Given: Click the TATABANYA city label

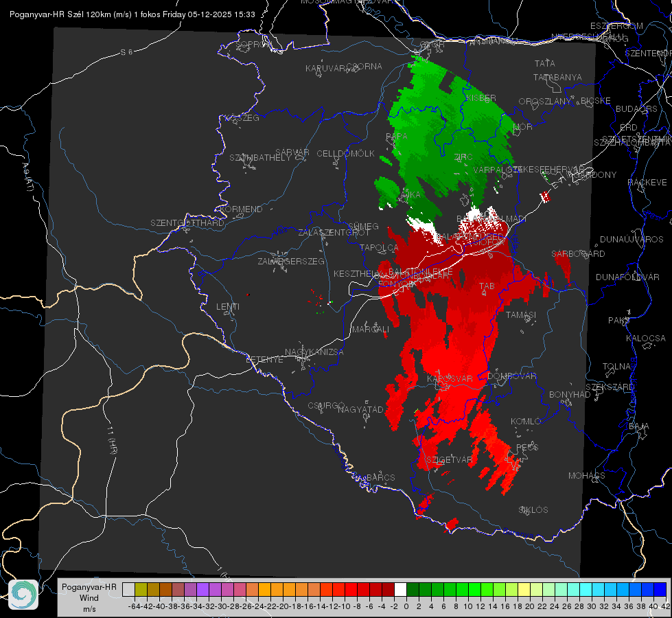Looking at the screenshot, I should 557,77.
